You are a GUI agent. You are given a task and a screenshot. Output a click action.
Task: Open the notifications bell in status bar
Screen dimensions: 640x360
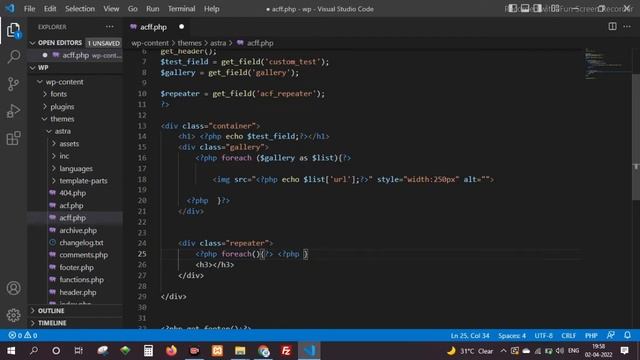coord(627,335)
